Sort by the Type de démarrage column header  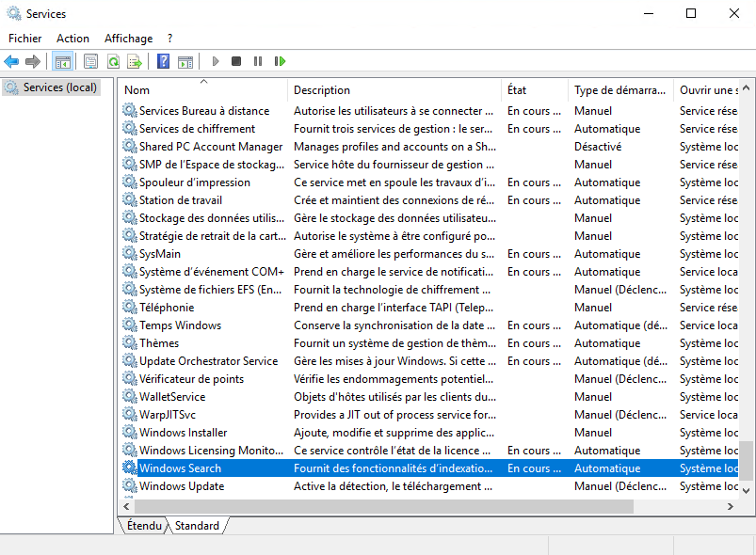pyautogui.click(x=621, y=90)
